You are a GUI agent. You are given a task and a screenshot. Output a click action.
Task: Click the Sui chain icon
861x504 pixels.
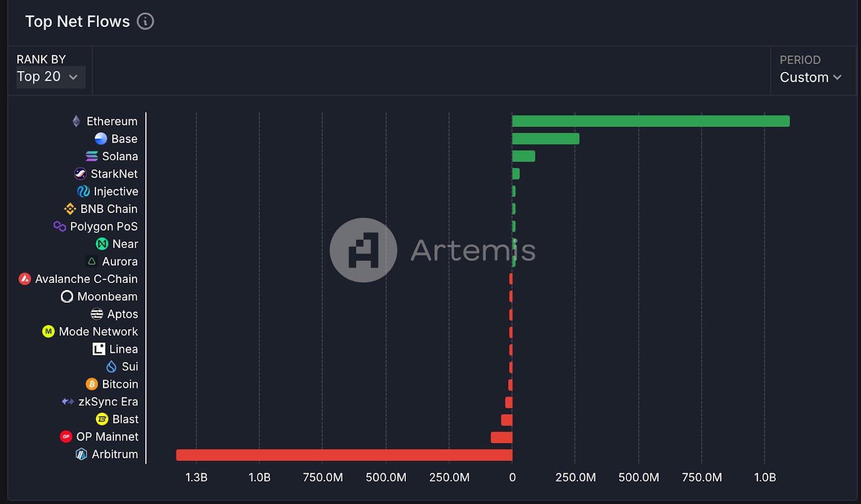(x=111, y=367)
